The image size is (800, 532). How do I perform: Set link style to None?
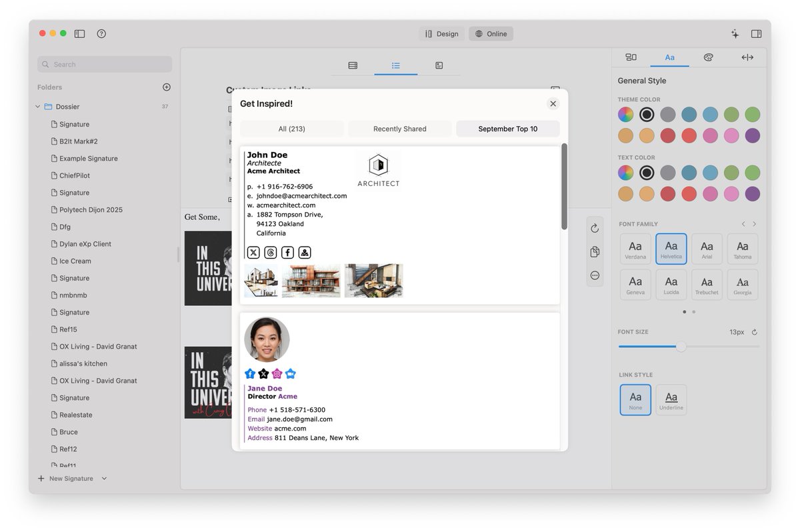(635, 400)
